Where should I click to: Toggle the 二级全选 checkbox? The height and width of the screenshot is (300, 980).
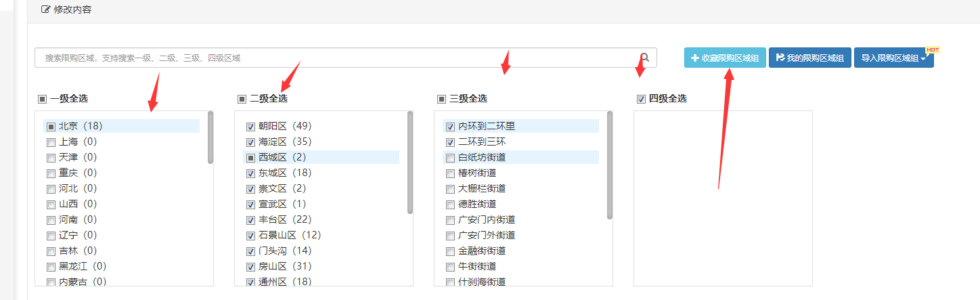point(242,99)
